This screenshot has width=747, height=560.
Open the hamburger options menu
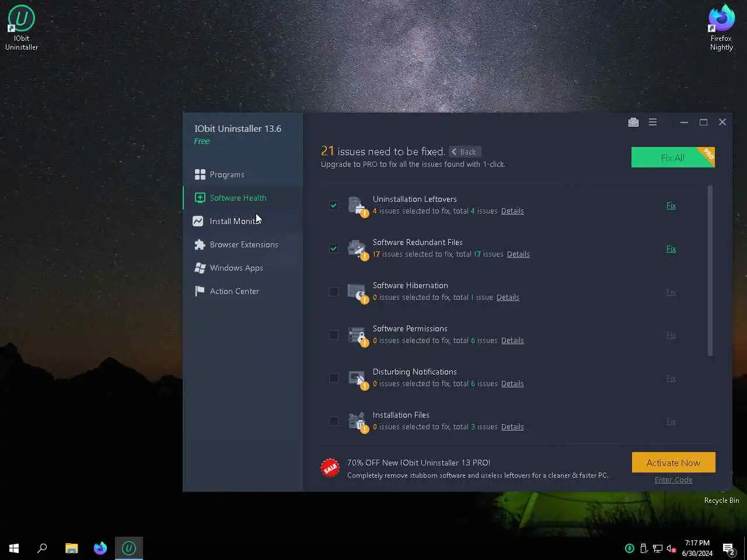(x=652, y=122)
